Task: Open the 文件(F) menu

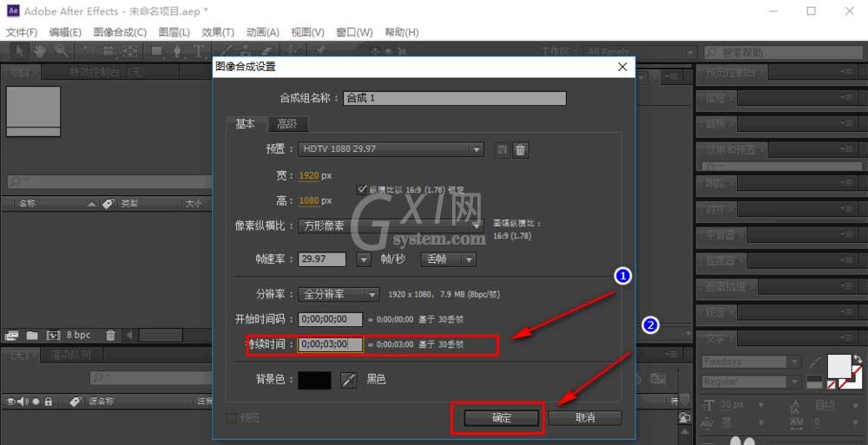Action: pyautogui.click(x=22, y=32)
